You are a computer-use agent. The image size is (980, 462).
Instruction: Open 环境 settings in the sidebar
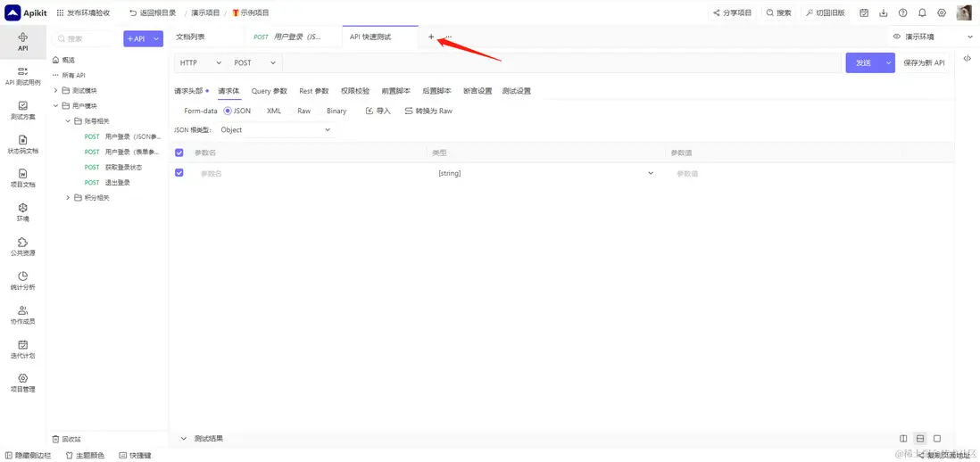[x=22, y=212]
